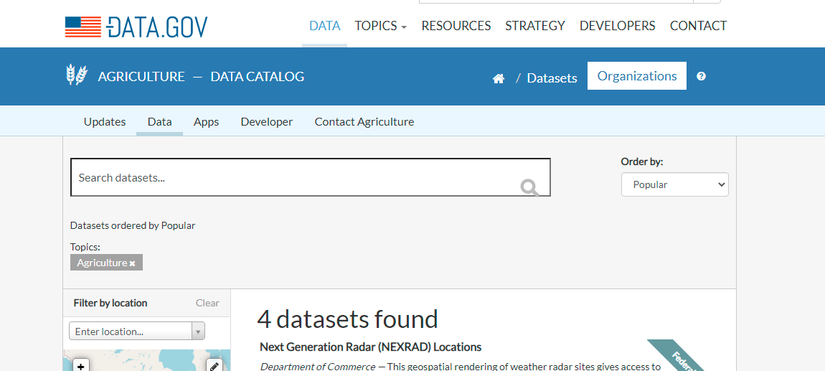Viewport: 825px width, 371px height.
Task: Go to the Data nav item
Action: (325, 26)
